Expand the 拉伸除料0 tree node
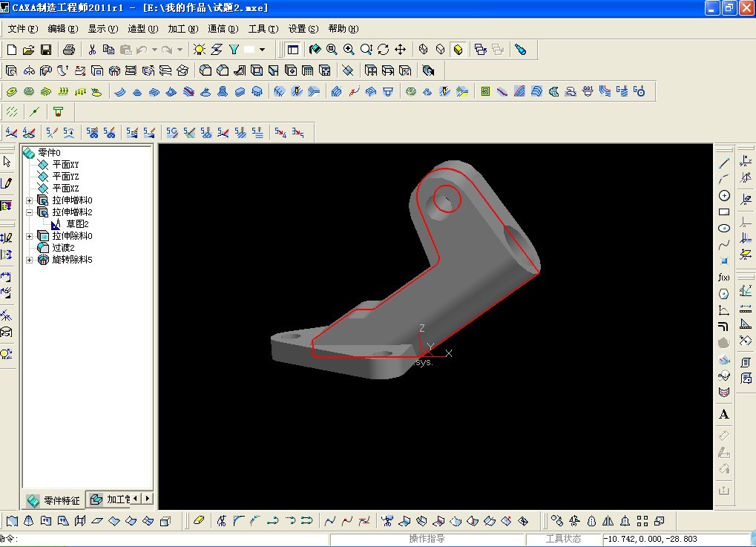756x547 pixels. click(x=30, y=236)
